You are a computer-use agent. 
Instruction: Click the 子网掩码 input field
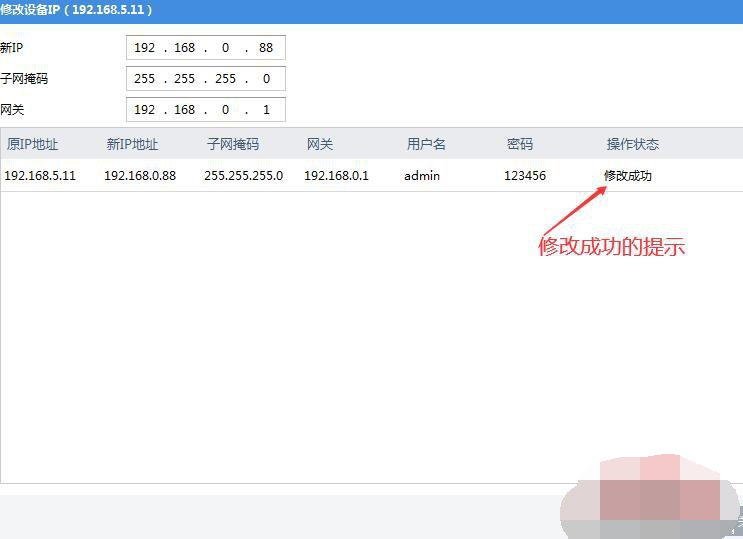206,78
